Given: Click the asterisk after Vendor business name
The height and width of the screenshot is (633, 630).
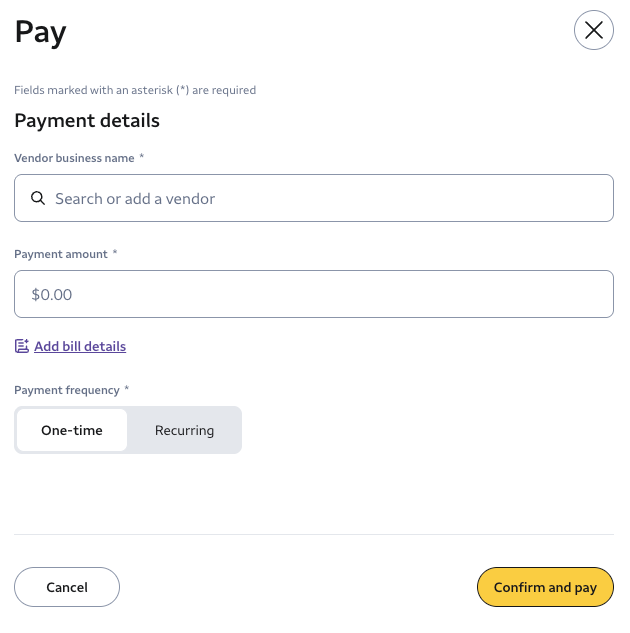Looking at the screenshot, I should 142,157.
